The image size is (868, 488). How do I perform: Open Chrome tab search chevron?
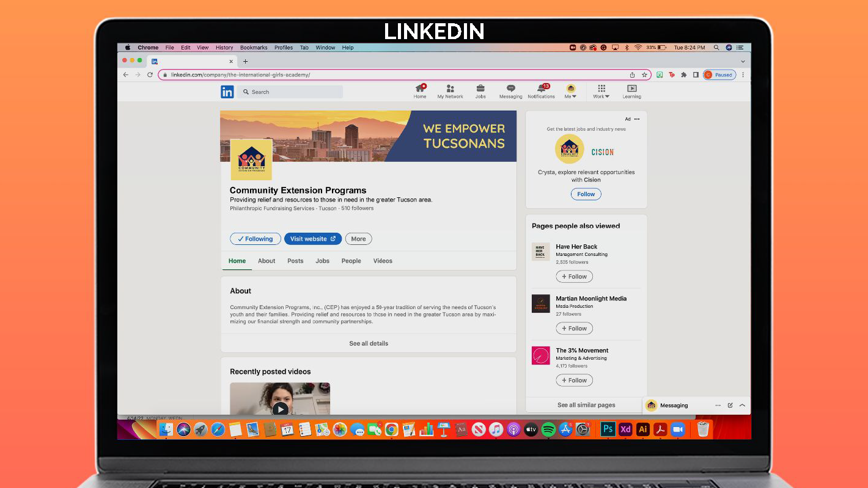(743, 61)
